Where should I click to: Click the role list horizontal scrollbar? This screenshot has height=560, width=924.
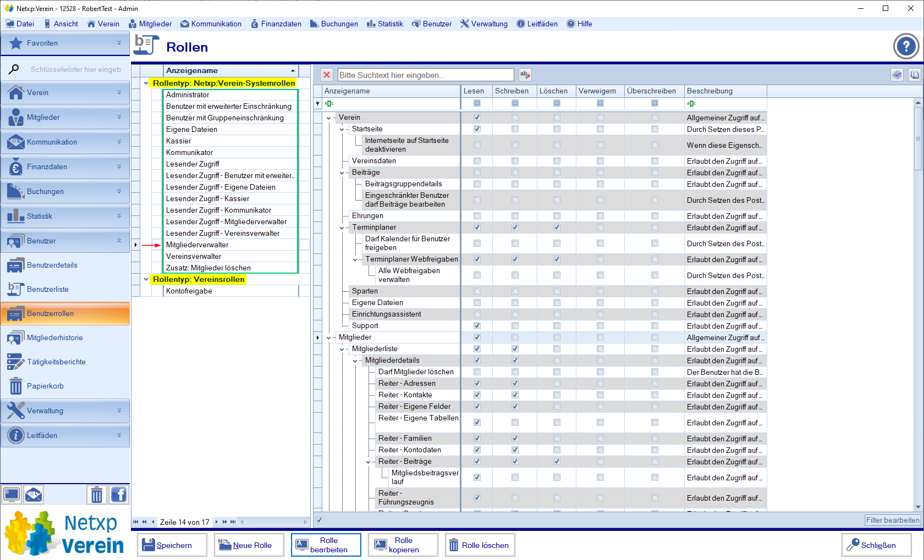(273, 522)
